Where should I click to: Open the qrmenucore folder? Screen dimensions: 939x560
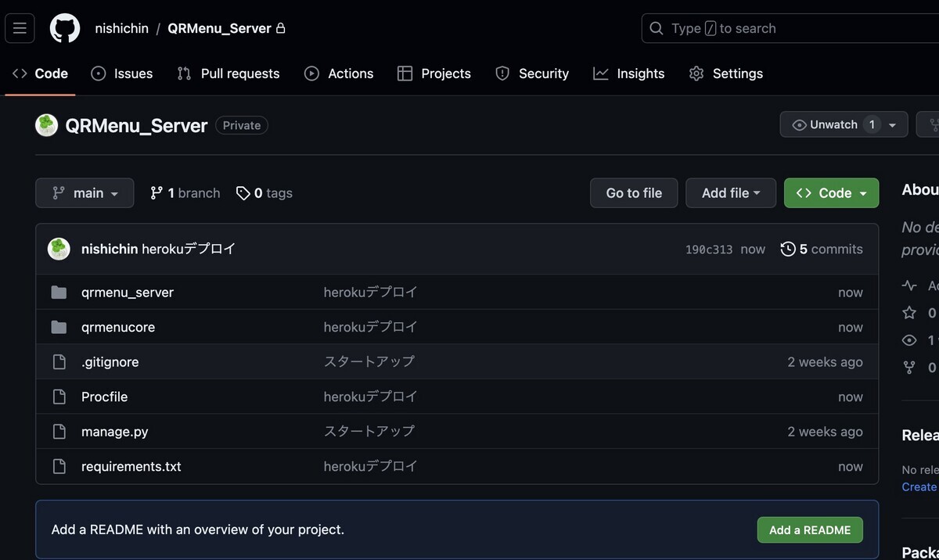(118, 327)
